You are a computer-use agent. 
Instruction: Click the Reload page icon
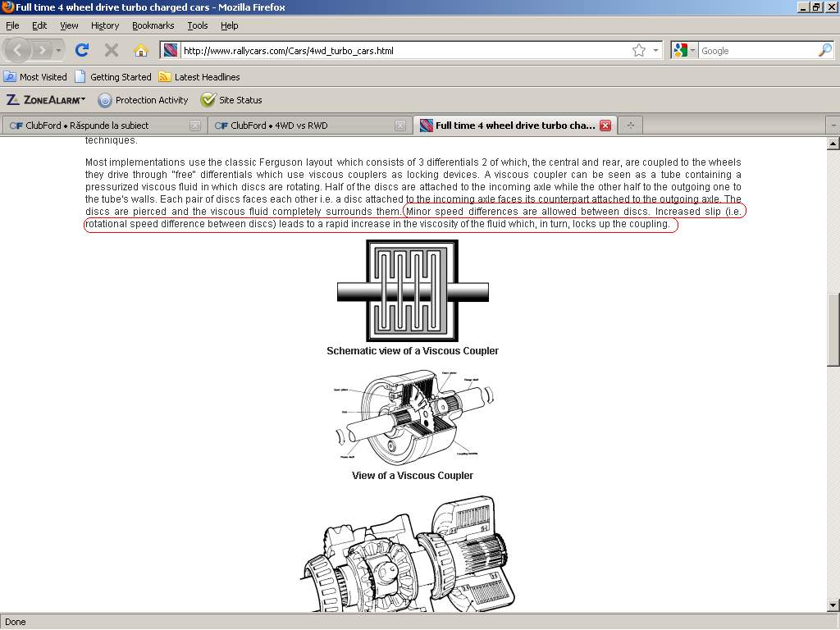tap(82, 50)
